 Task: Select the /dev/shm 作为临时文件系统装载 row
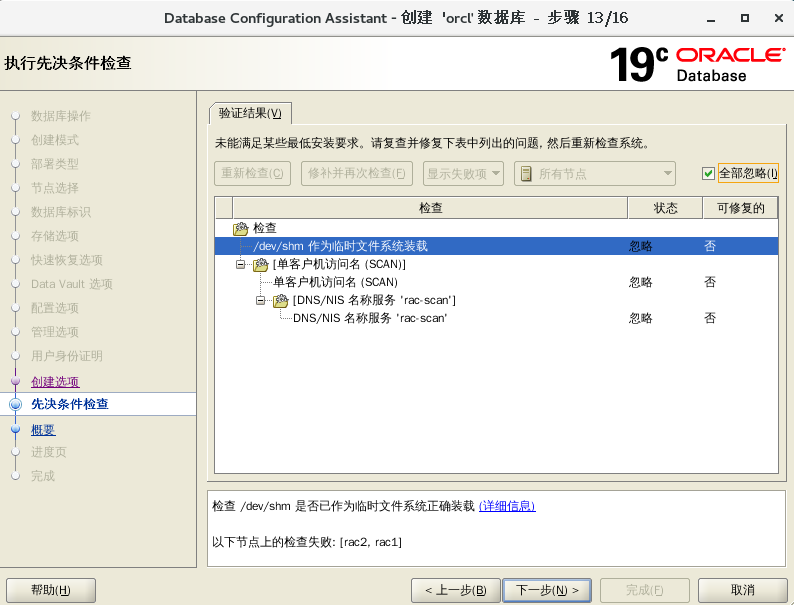click(340, 246)
